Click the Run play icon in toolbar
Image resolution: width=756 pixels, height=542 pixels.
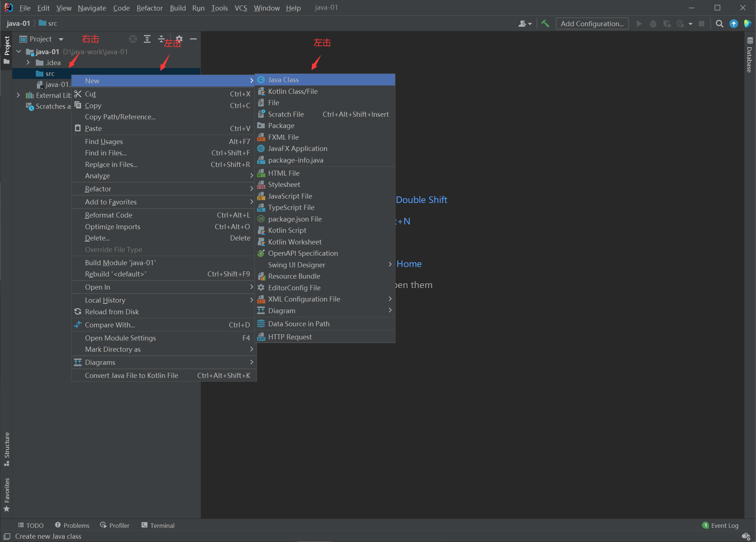coord(639,24)
